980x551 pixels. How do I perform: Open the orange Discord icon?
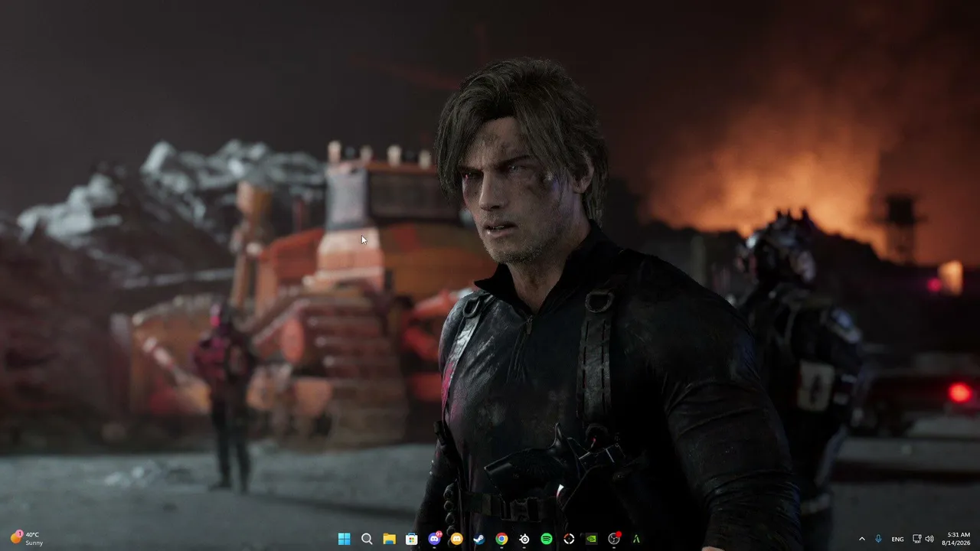click(x=457, y=539)
